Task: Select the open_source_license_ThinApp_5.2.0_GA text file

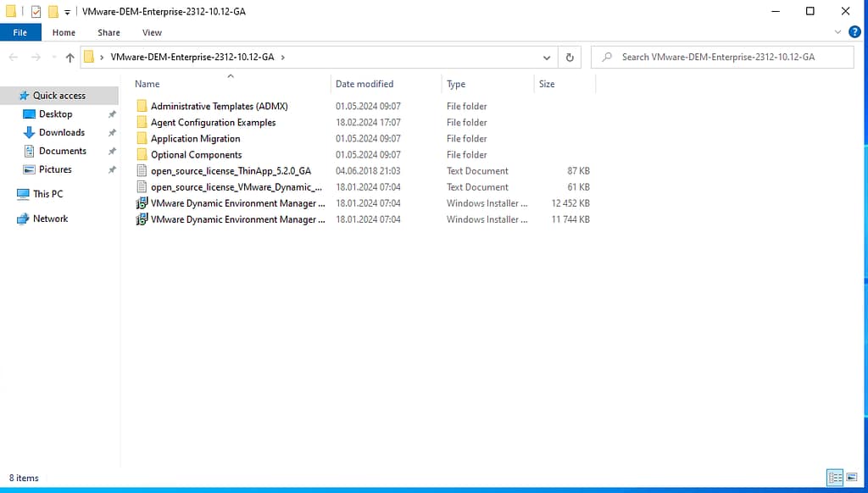Action: coord(231,171)
